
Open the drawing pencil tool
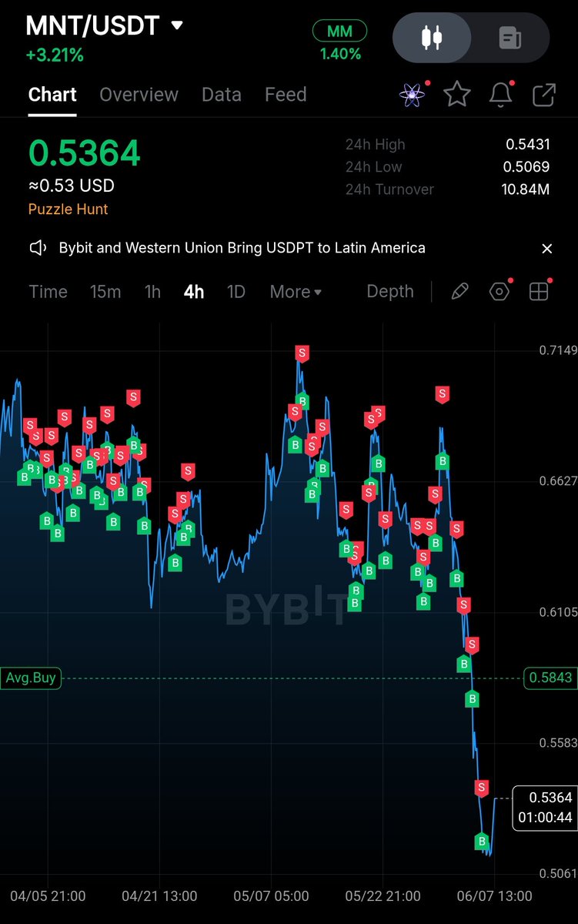(x=459, y=292)
